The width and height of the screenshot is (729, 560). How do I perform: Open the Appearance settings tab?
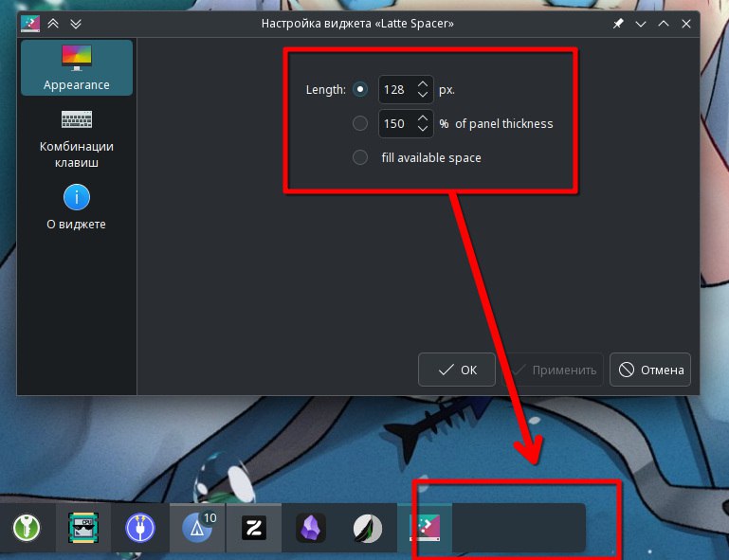click(76, 68)
